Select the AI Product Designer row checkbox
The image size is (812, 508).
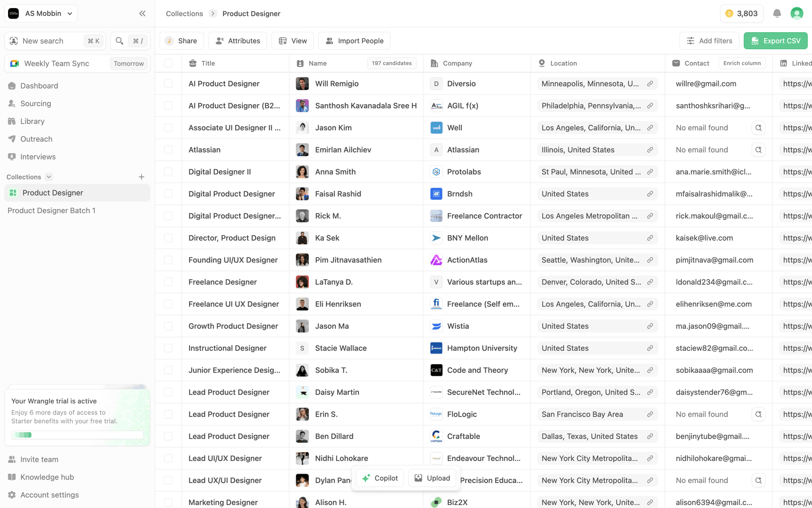(168, 84)
